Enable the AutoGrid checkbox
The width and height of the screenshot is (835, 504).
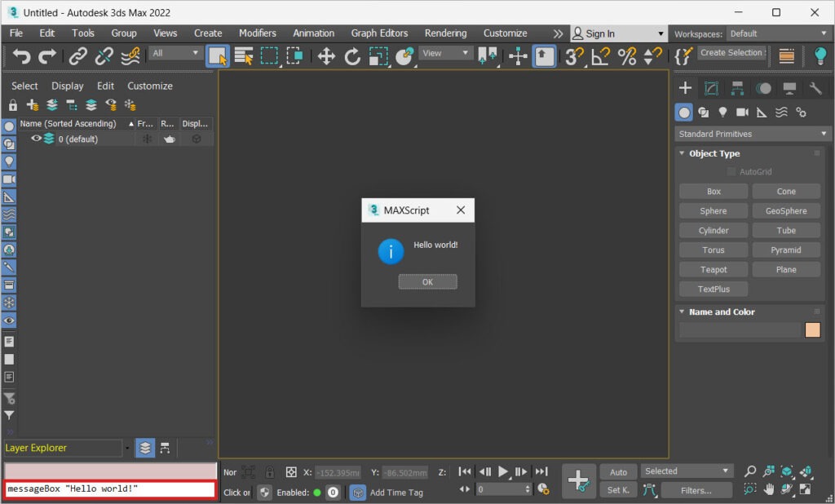(x=731, y=171)
